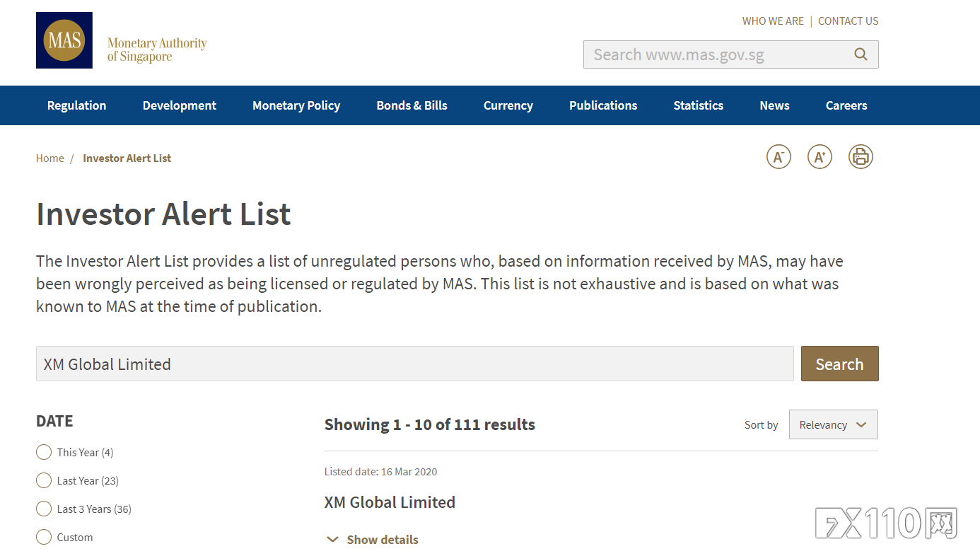
Task: Click Showing 1 - 10 of 111 results
Action: [x=430, y=424]
